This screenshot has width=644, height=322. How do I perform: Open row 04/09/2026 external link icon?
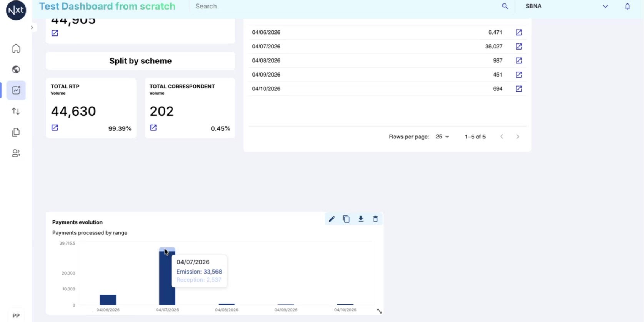[519, 75]
